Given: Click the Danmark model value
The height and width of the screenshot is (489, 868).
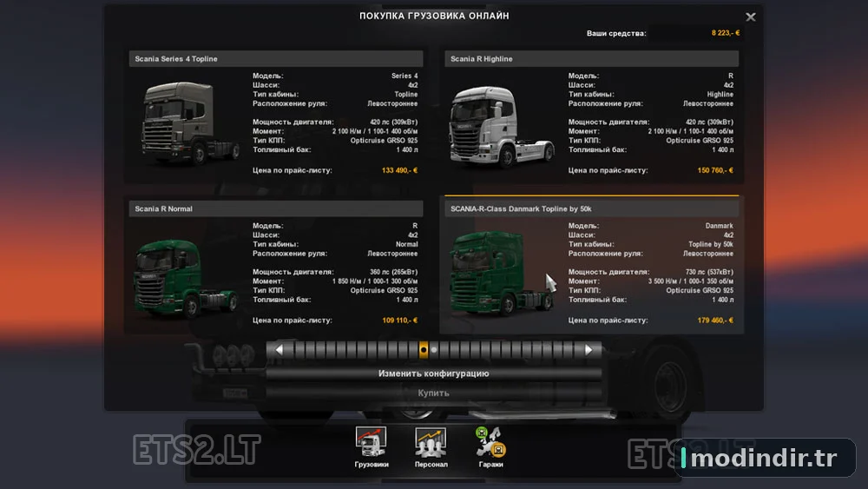Looking at the screenshot, I should [x=719, y=226].
